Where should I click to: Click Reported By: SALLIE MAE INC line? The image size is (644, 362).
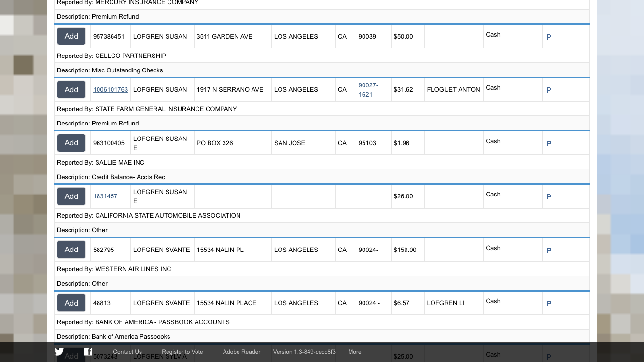click(x=322, y=162)
